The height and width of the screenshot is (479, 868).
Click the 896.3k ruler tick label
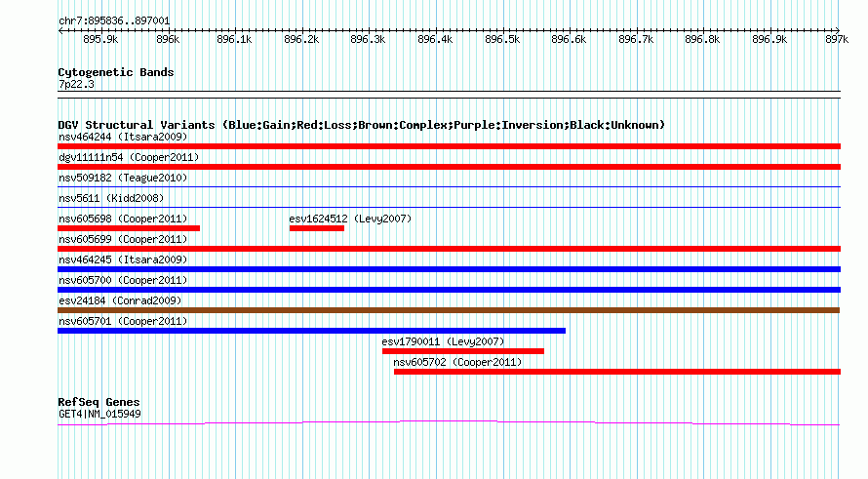(368, 39)
